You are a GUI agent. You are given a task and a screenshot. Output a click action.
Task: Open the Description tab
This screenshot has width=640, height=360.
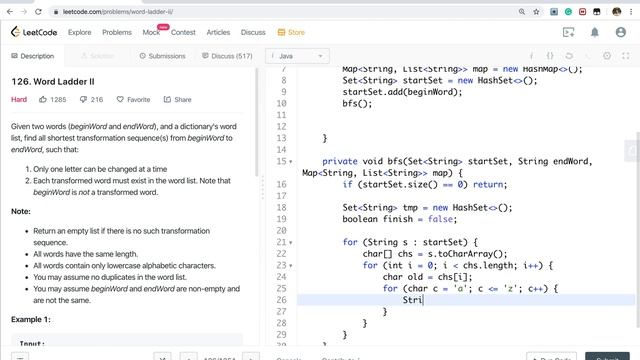(x=33, y=56)
